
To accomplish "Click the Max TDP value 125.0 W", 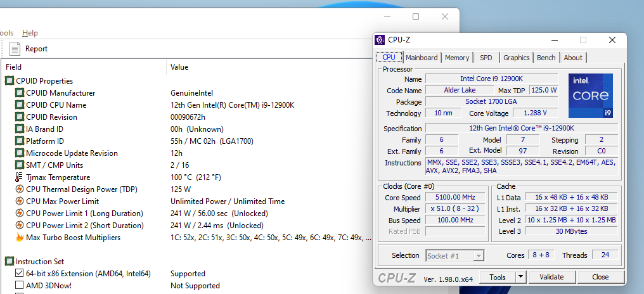I will pyautogui.click(x=544, y=91).
